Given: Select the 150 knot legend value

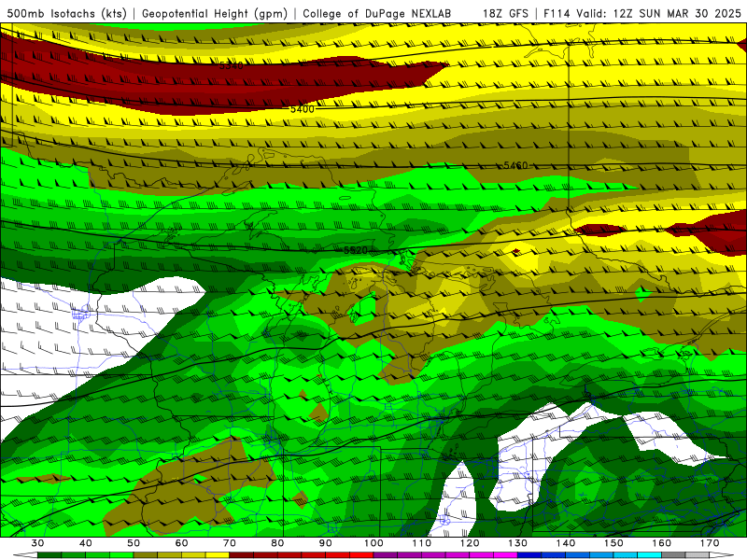Looking at the screenshot, I should tap(613, 543).
